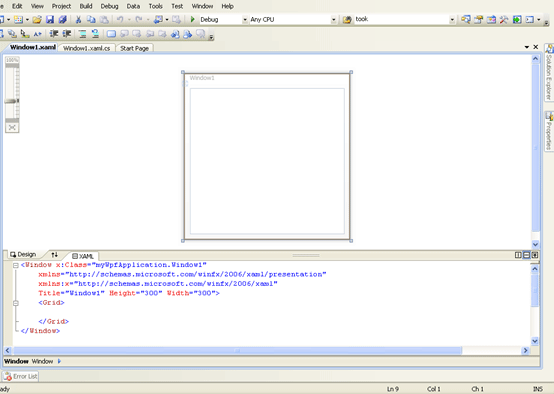The height and width of the screenshot is (394, 554).
Task: Open the Toolbox hammer-and-wrench icon
Action: pyautogui.click(x=504, y=19)
